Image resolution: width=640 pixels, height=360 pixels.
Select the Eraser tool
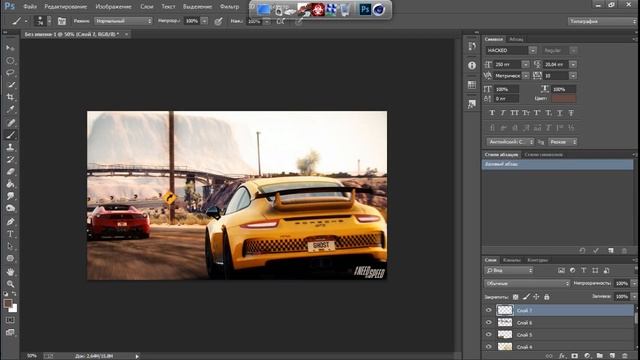point(10,172)
